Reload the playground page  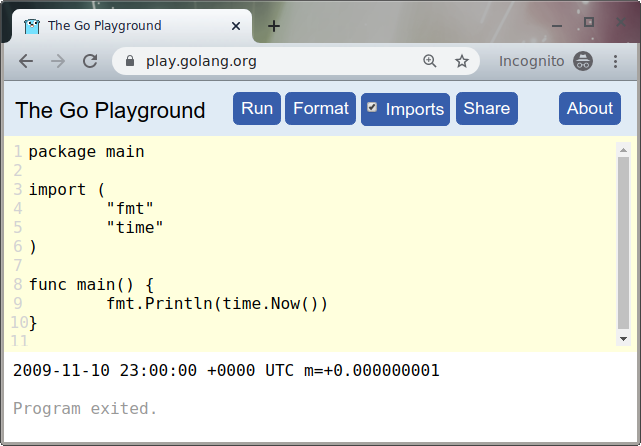90,61
